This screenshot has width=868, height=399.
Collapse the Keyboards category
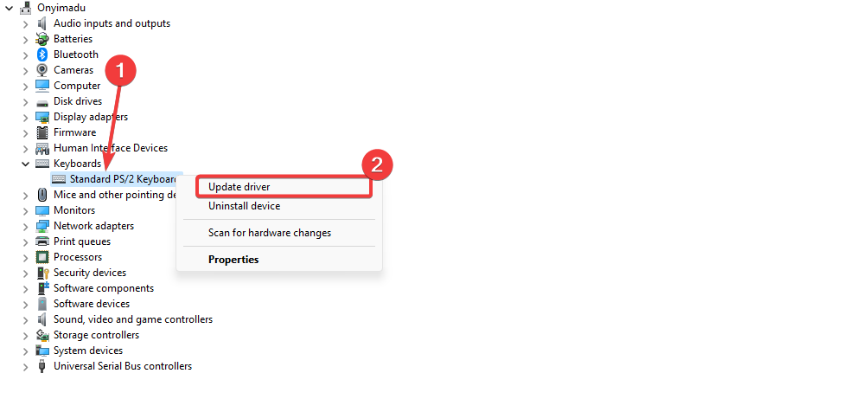[x=25, y=164]
